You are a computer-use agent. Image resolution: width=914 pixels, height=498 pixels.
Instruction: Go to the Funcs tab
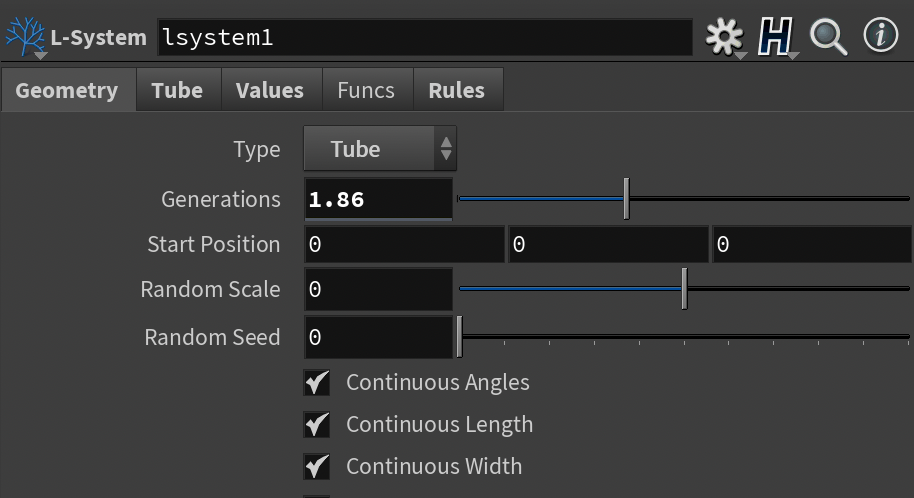pos(365,90)
